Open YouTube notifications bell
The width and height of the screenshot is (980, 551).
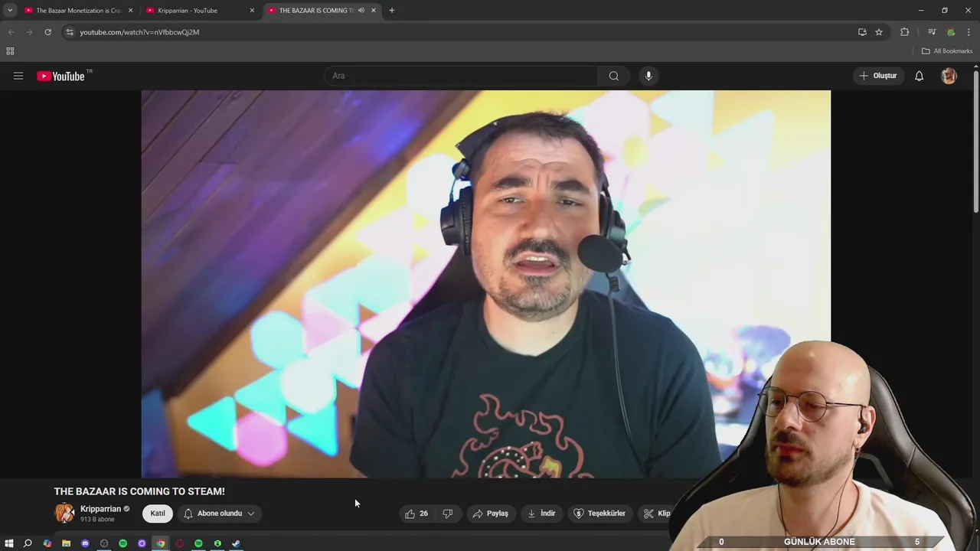[x=919, y=76]
